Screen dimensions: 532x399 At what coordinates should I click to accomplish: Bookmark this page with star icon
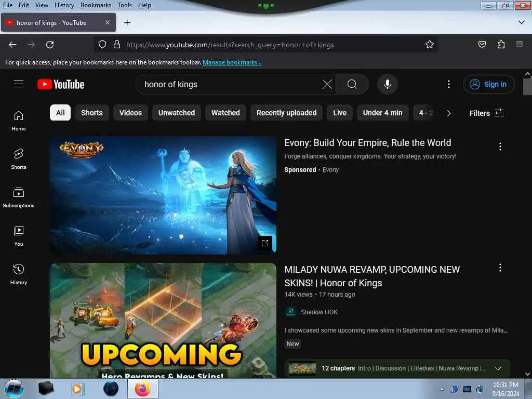point(430,45)
